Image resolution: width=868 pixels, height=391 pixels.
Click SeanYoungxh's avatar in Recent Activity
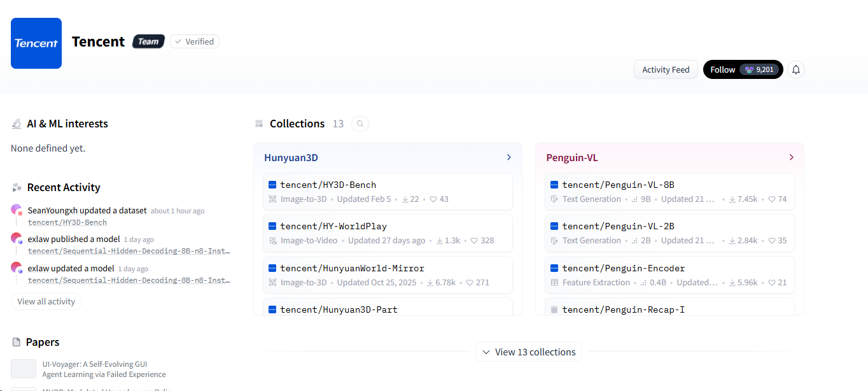(17, 210)
